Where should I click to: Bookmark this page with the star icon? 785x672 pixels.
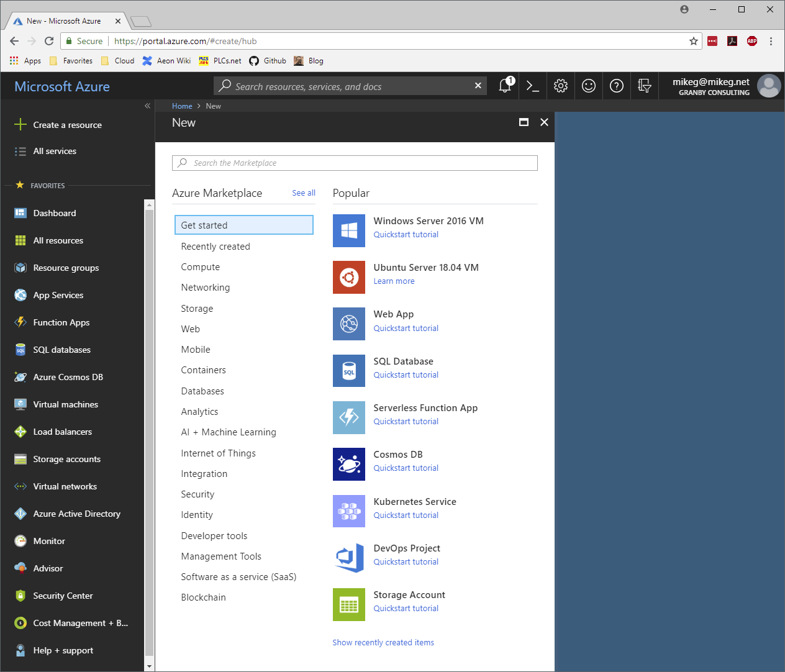694,41
